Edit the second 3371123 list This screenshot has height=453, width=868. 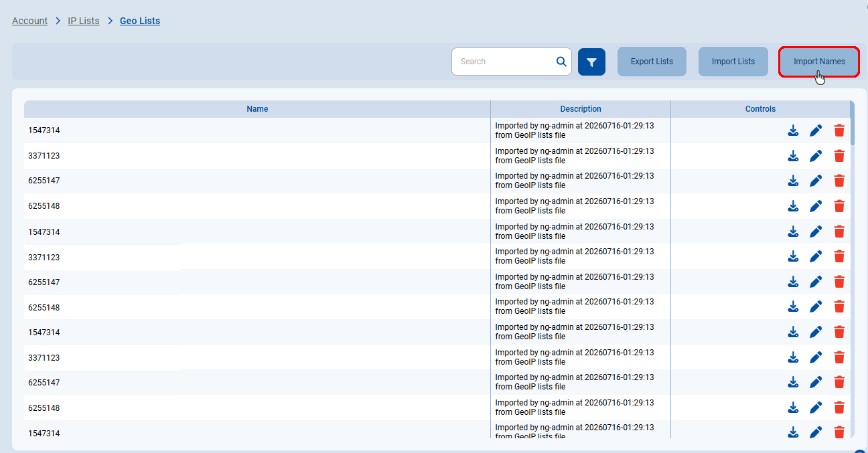coord(816,256)
